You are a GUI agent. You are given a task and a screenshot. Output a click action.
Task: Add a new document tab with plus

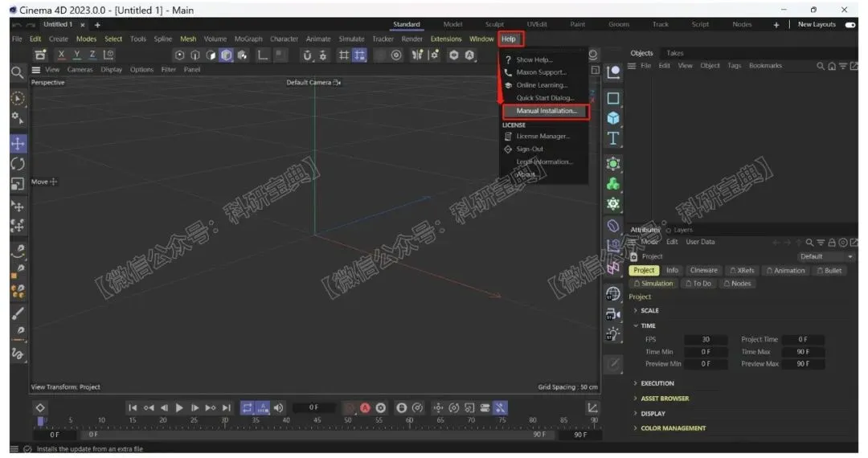pos(97,25)
